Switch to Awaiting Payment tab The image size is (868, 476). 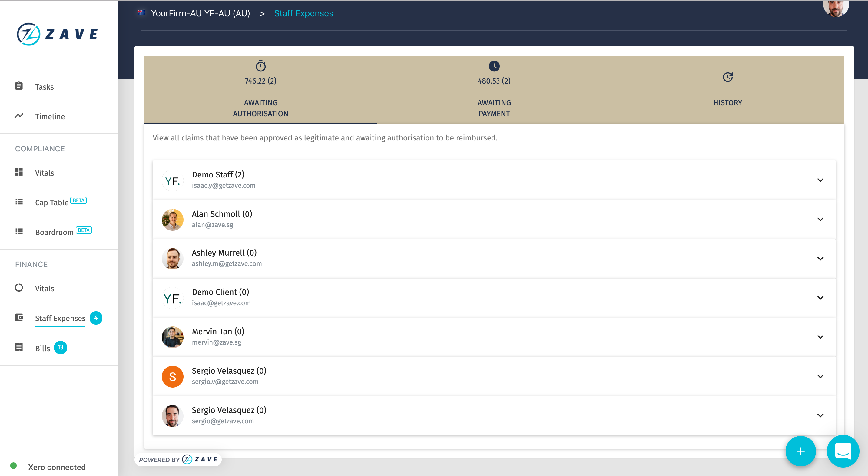tap(494, 90)
